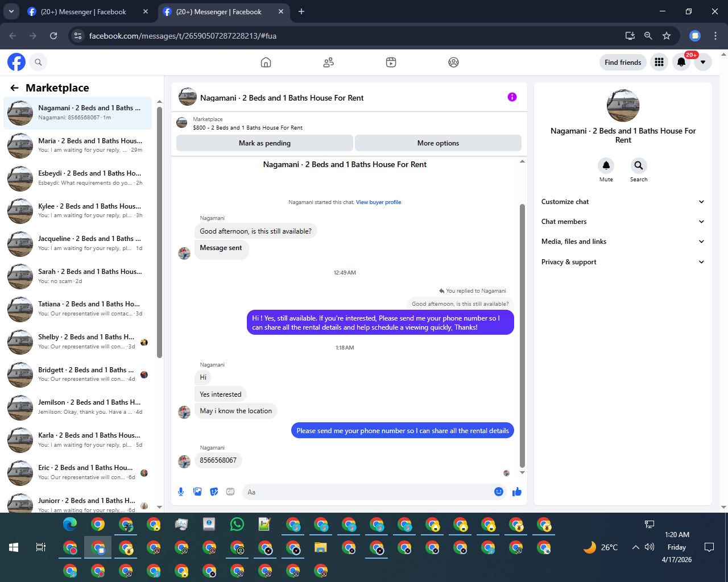Search in conversation using magnifier icon
The width and height of the screenshot is (728, 582).
tap(639, 165)
